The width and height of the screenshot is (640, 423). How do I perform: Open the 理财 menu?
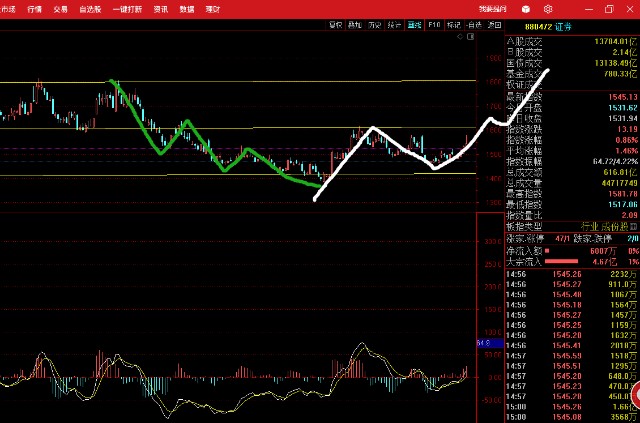pyautogui.click(x=212, y=7)
